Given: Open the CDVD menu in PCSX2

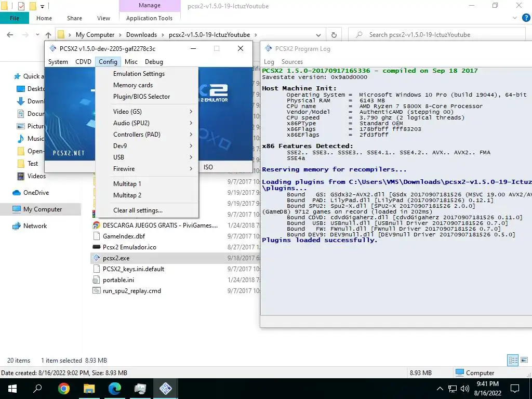Looking at the screenshot, I should coord(84,62).
